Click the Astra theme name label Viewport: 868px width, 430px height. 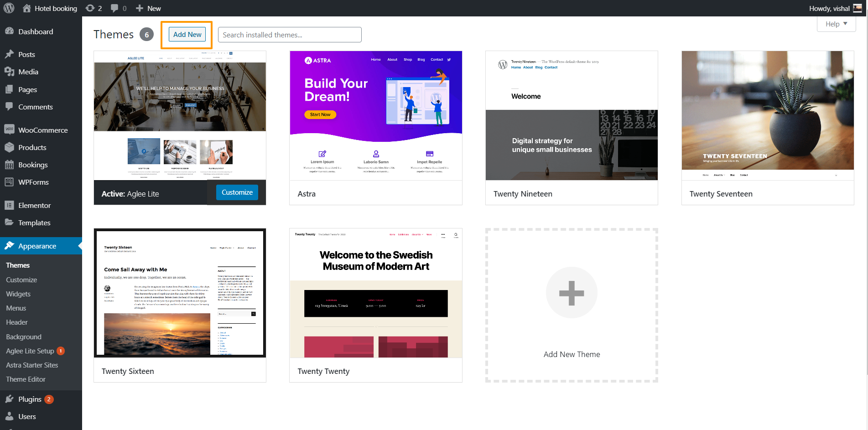307,194
